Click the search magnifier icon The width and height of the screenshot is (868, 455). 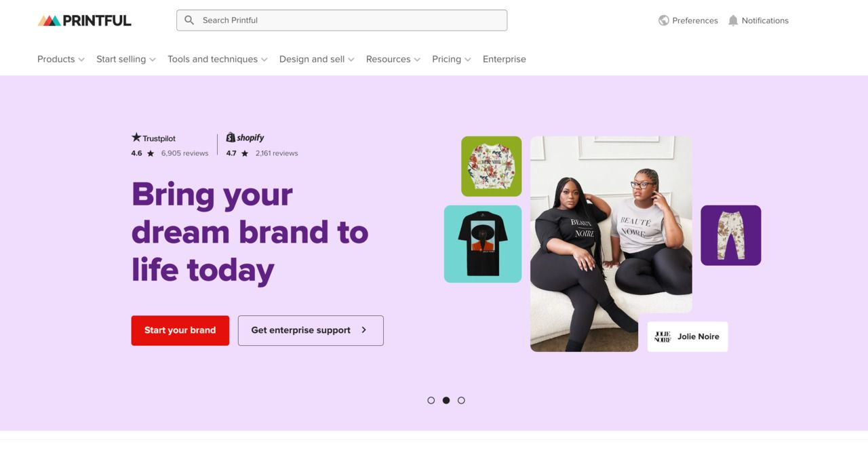click(190, 20)
